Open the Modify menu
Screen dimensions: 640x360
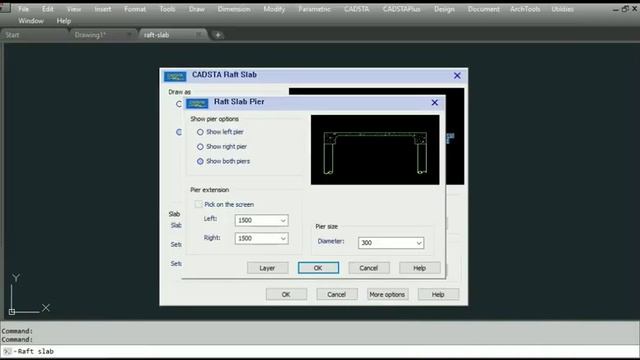(x=274, y=9)
